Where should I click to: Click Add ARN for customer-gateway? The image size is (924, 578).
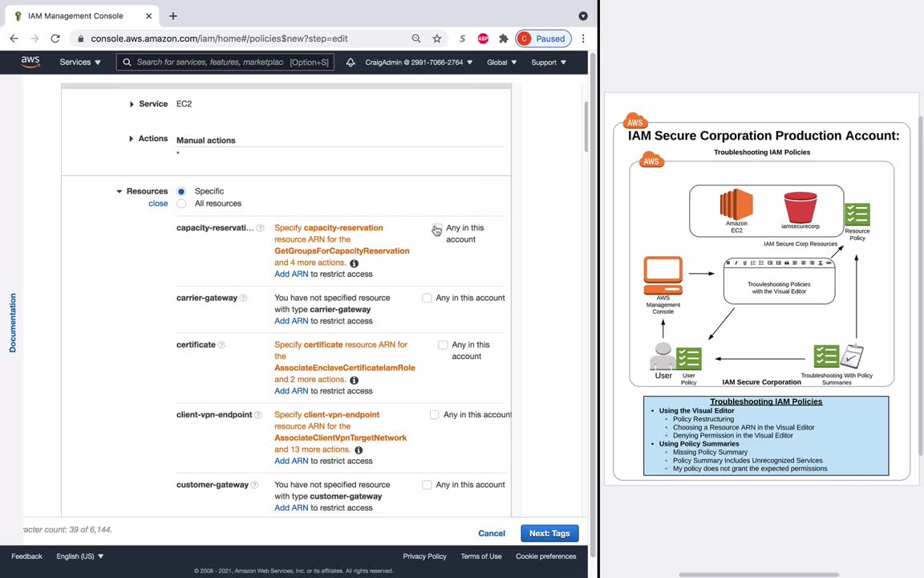tap(291, 508)
